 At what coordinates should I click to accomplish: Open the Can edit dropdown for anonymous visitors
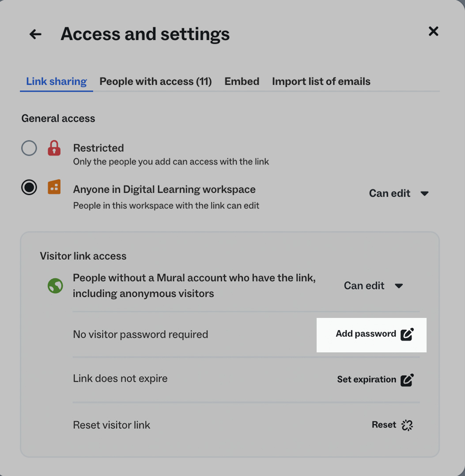pos(374,286)
